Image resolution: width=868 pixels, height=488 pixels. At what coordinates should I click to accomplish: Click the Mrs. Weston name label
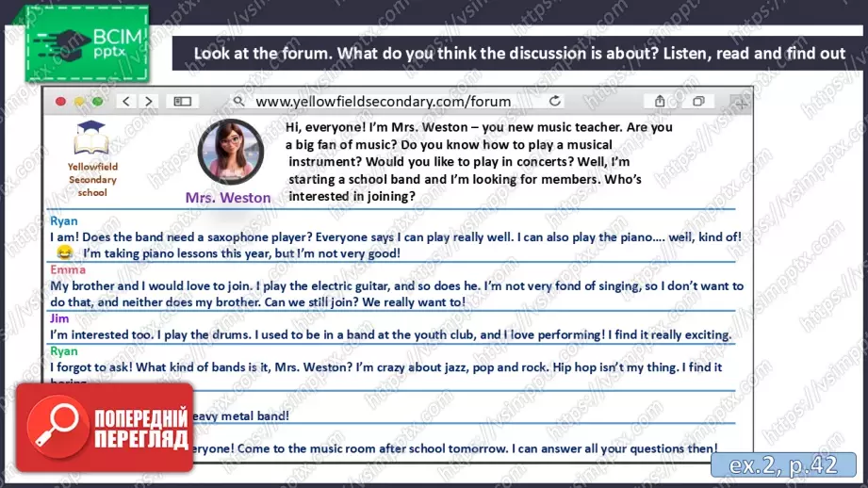228,198
